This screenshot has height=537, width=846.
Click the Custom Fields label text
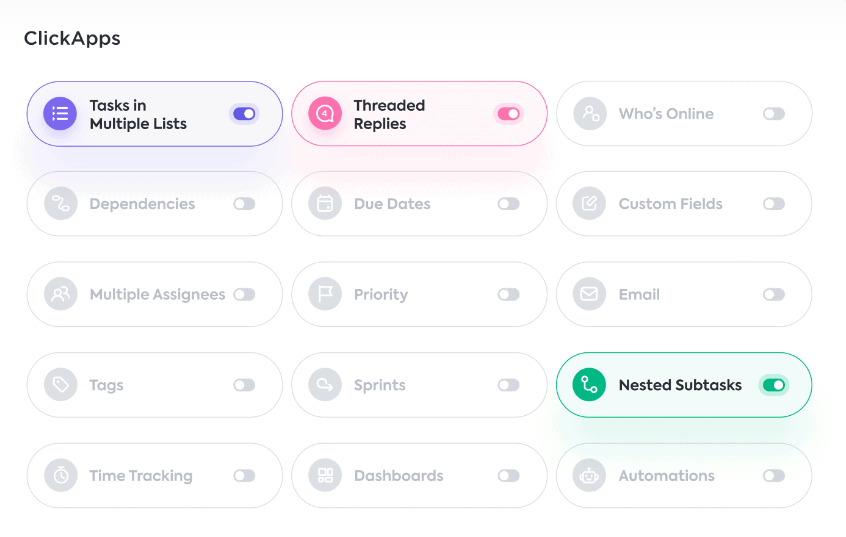670,204
